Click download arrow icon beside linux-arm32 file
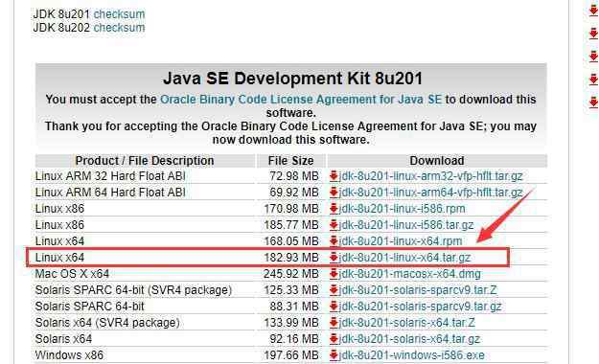The height and width of the screenshot is (364, 599). pyautogui.click(x=334, y=176)
